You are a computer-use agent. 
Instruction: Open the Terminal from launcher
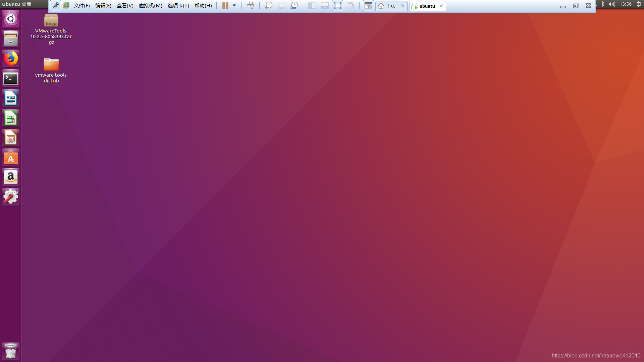(11, 78)
